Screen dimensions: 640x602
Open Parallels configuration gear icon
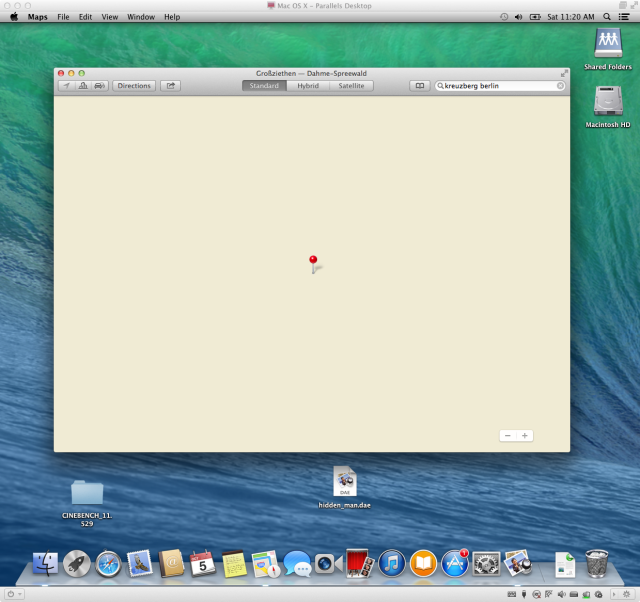point(627,594)
